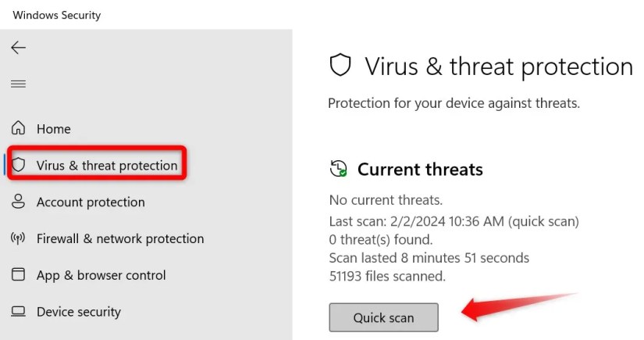
Task: Open the Device security section
Action: tap(79, 312)
